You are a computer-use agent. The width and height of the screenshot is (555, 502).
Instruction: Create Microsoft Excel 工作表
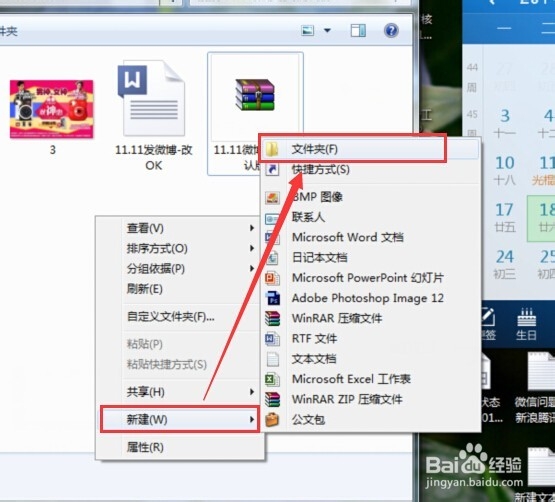click(x=370, y=379)
